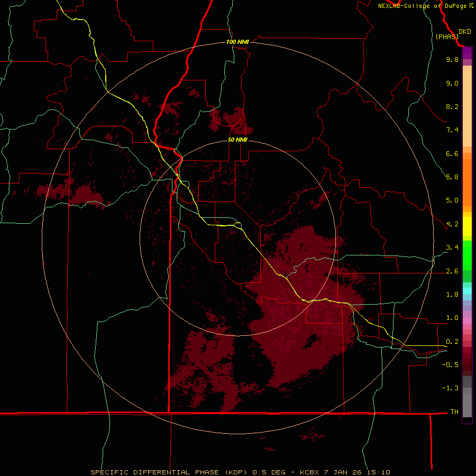Viewport: 476px width, 476px height.
Task: Click the [PHAS] legend label
Action: 447,36
